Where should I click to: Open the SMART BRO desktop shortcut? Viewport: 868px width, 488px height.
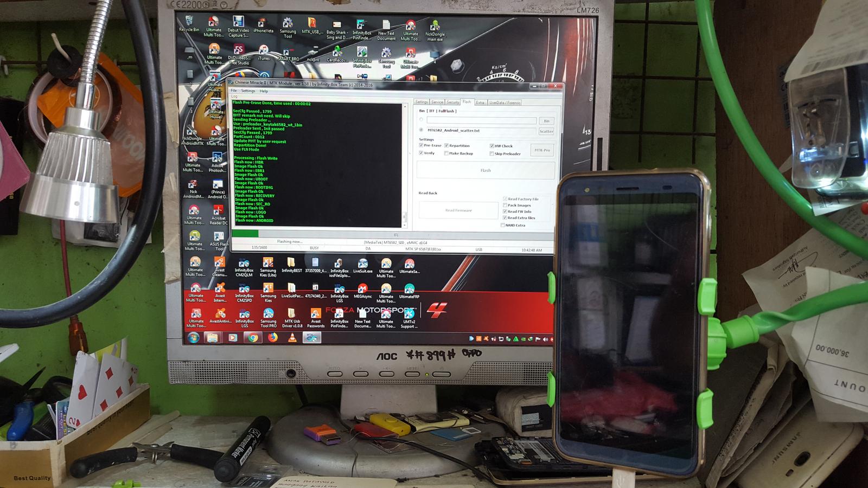288,54
